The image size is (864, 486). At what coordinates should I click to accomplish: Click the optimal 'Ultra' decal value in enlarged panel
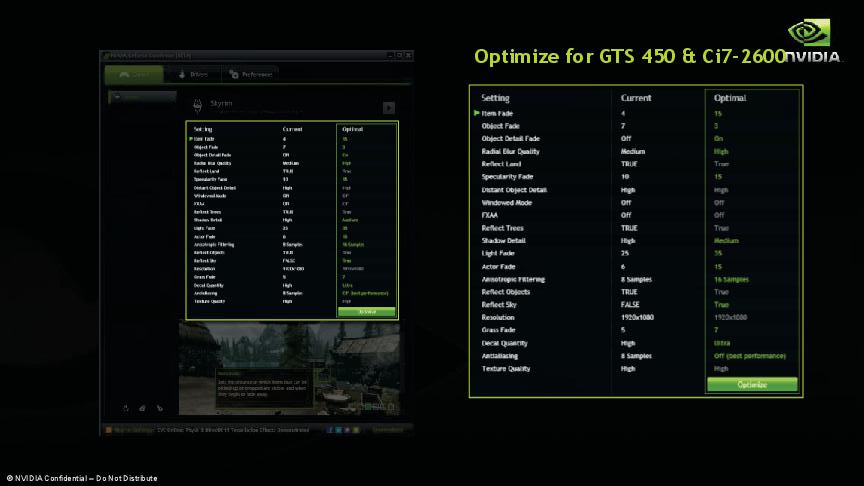[722, 343]
